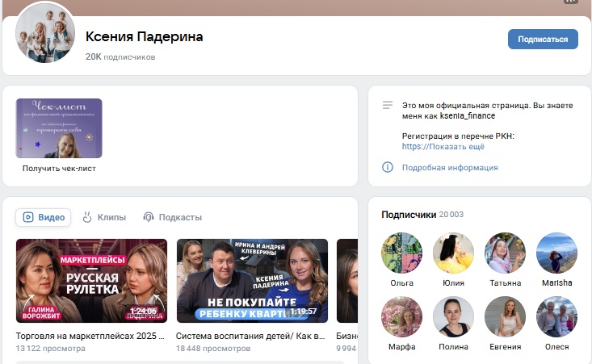Viewport: 592px width, 364px height.
Task: Open follower Полина avatar
Action: 453,316
